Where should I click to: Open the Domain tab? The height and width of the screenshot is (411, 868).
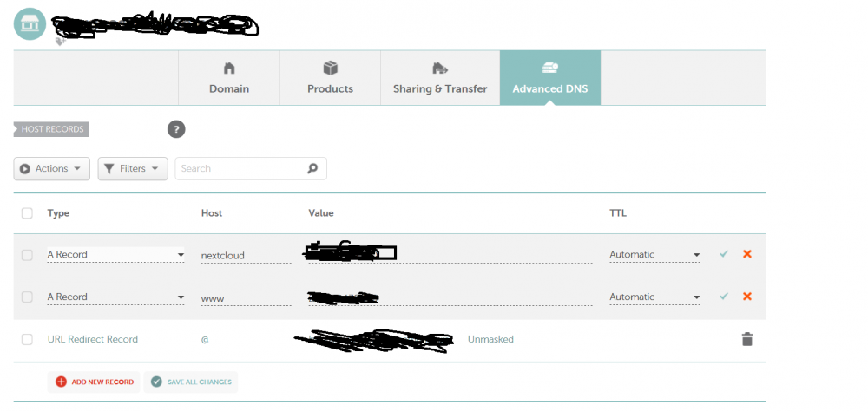(x=229, y=78)
